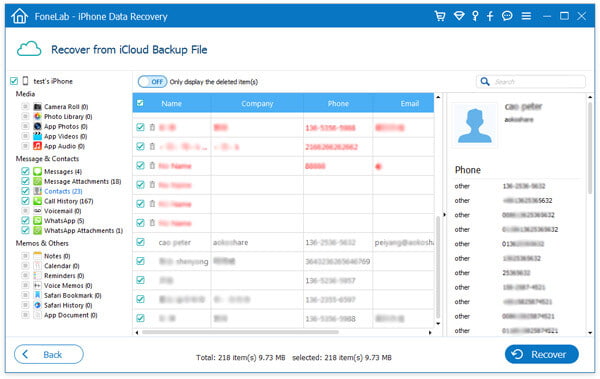
Task: Uncheck the WhatsApp (5) checkbox
Action: (x=25, y=221)
